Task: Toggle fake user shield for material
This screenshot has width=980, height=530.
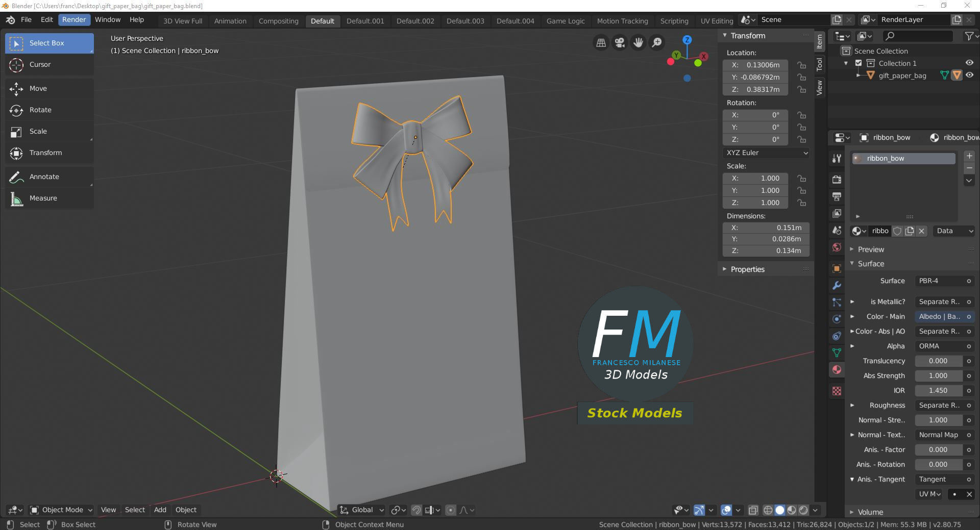Action: (x=897, y=231)
